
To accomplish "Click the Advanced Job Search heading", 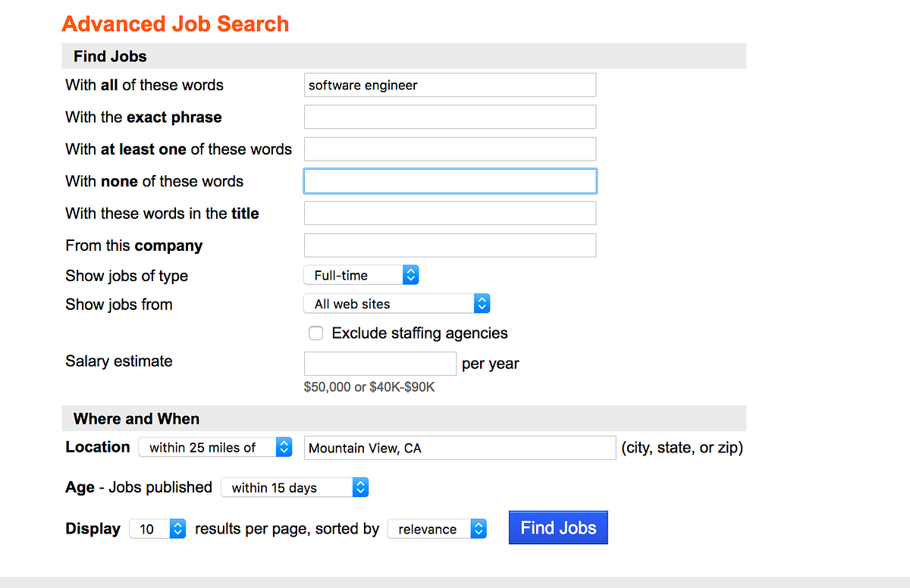I will pyautogui.click(x=175, y=23).
